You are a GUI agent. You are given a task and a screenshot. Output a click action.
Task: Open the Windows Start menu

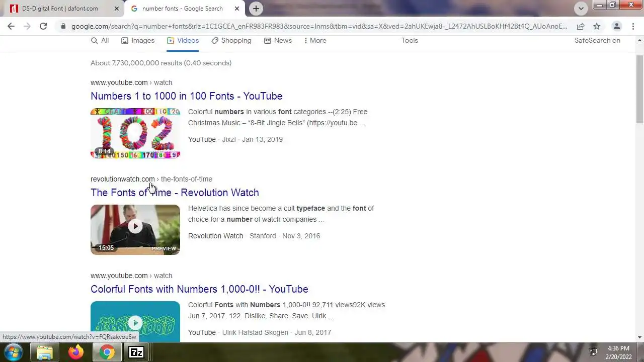tap(14, 352)
